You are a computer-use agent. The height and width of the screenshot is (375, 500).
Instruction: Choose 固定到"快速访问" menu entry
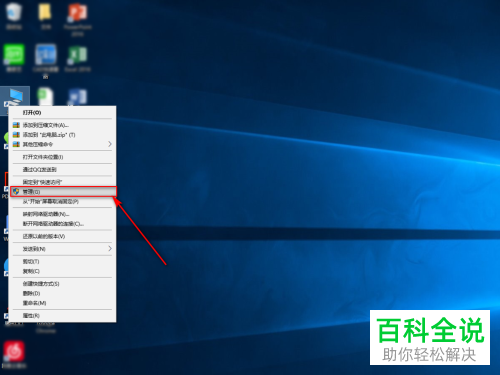point(62,182)
